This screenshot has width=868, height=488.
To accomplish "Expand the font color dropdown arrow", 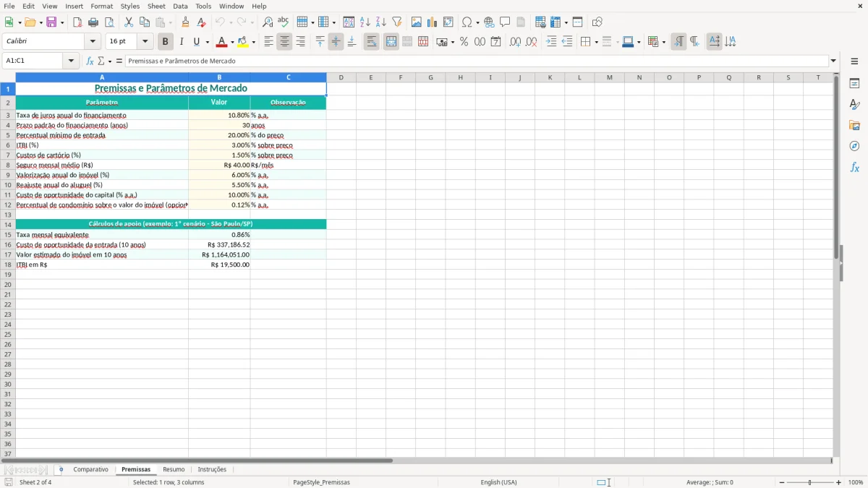I will pyautogui.click(x=232, y=42).
